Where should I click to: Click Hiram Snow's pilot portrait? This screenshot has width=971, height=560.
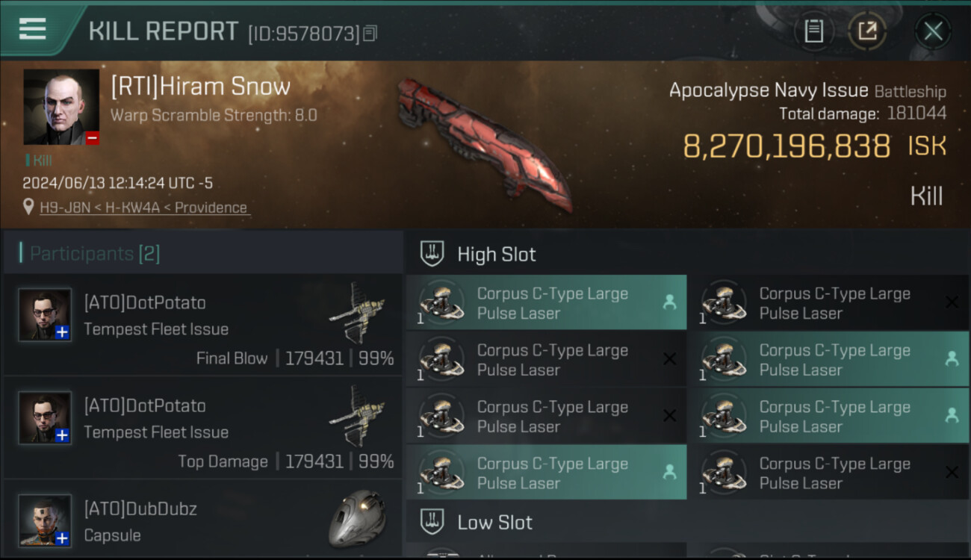[x=61, y=107]
